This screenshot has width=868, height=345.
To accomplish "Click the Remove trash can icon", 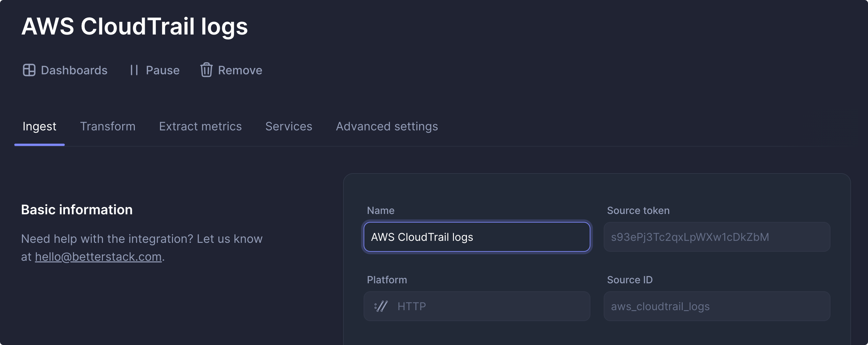I will (206, 70).
